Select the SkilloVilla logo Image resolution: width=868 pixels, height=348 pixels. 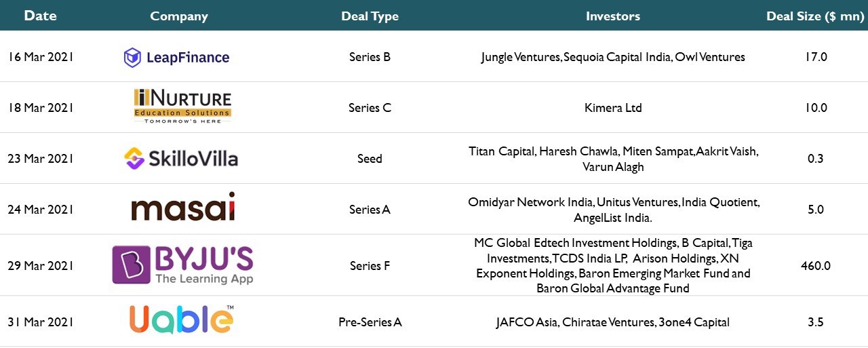(x=181, y=159)
